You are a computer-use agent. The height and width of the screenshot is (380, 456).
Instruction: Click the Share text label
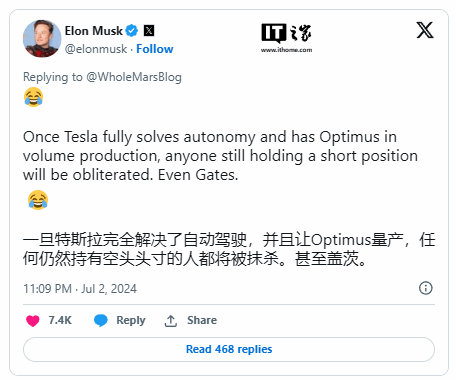[202, 320]
